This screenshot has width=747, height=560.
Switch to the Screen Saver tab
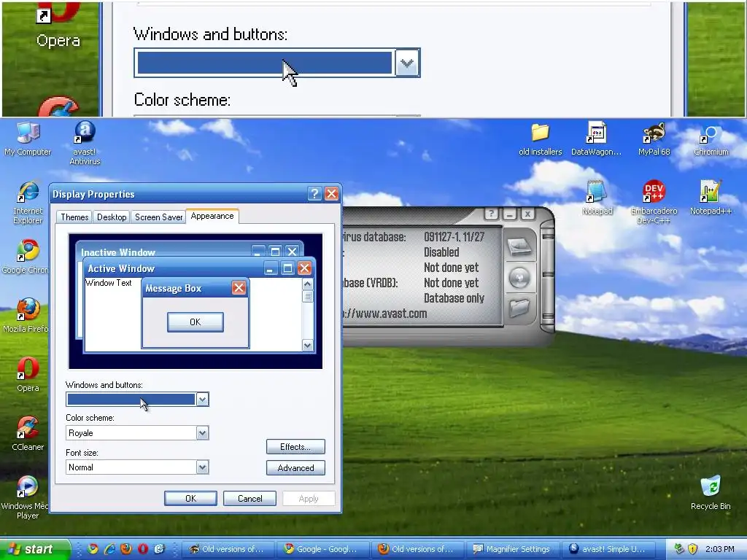(x=158, y=217)
